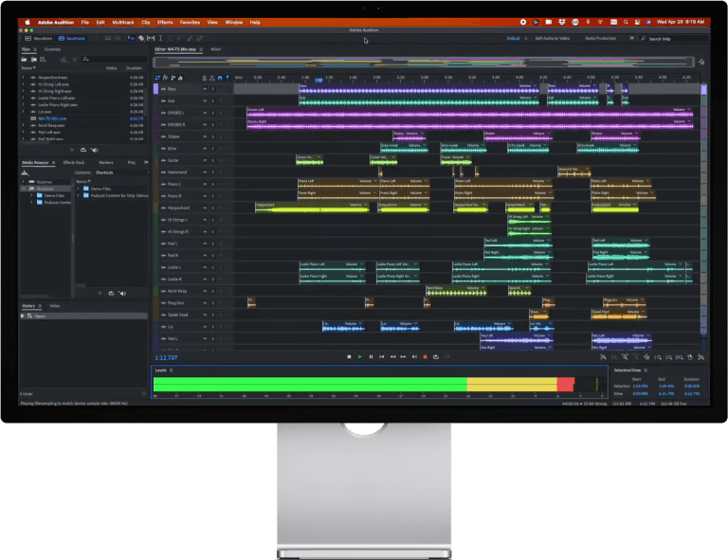Solo the DRUMS L track
This screenshot has width=728, height=560.
pos(212,113)
